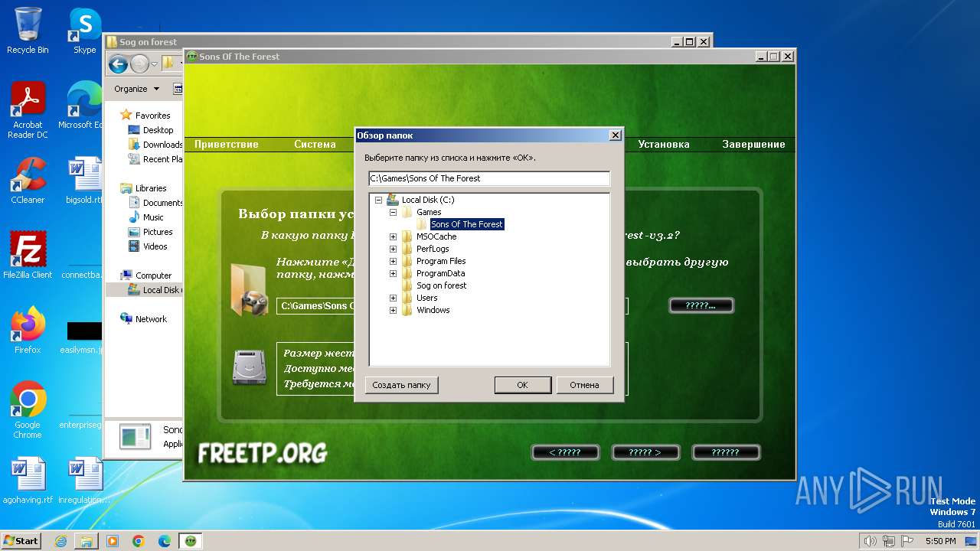The width and height of the screenshot is (980, 551).
Task: Click Отмена cancel button
Action: coord(584,385)
